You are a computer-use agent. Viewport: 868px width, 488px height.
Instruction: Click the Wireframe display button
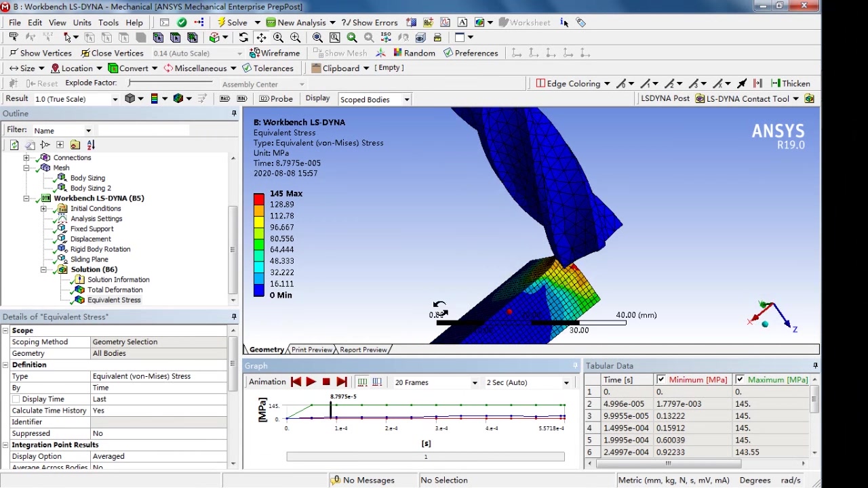[x=275, y=53]
